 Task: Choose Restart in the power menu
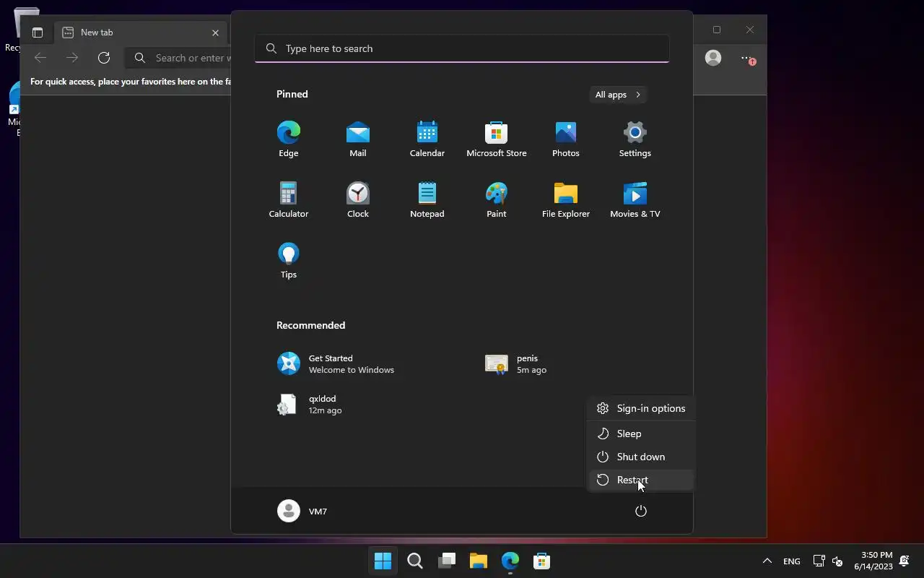point(641,480)
